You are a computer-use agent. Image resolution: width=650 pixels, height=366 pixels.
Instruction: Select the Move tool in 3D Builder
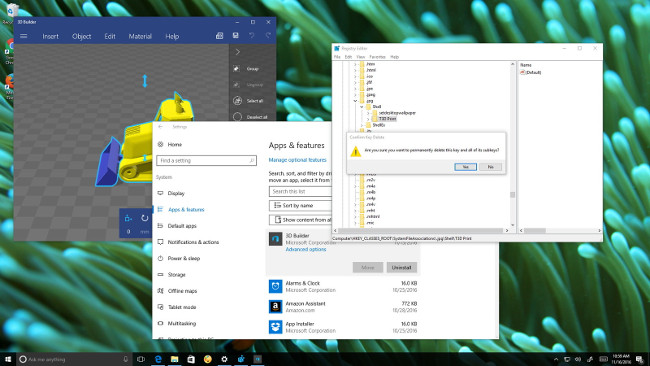point(128,218)
